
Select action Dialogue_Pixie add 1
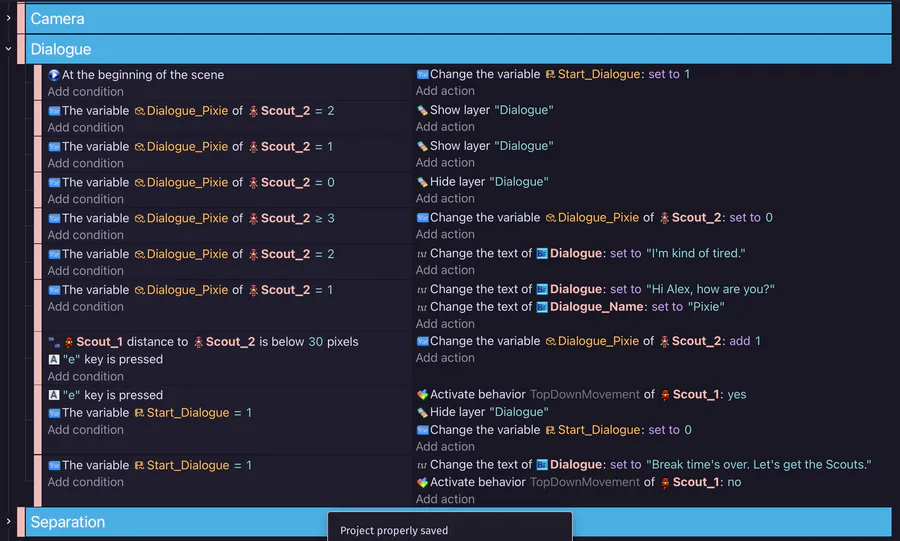point(588,341)
